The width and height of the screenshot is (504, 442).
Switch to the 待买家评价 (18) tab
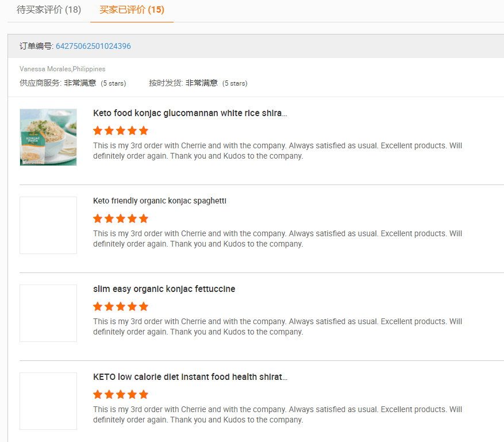(x=49, y=10)
